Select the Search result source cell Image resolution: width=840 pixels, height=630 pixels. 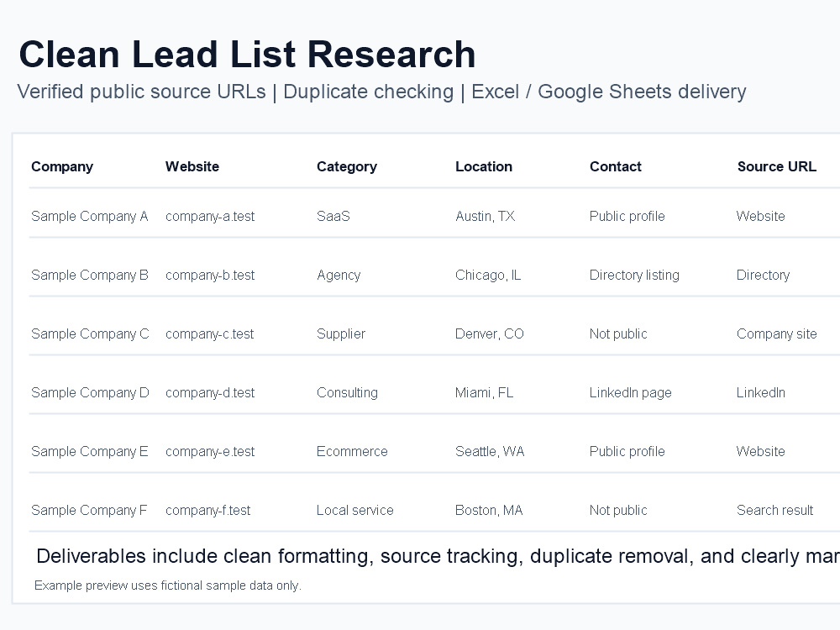(774, 511)
